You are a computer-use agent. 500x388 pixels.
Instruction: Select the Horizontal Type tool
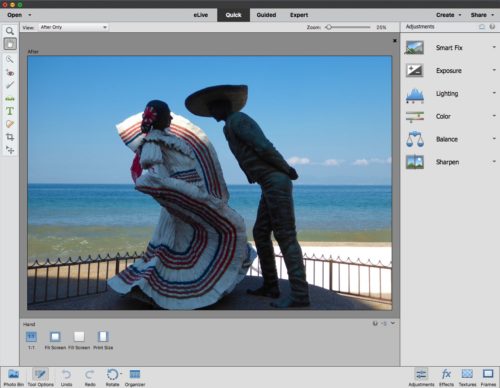[10, 111]
